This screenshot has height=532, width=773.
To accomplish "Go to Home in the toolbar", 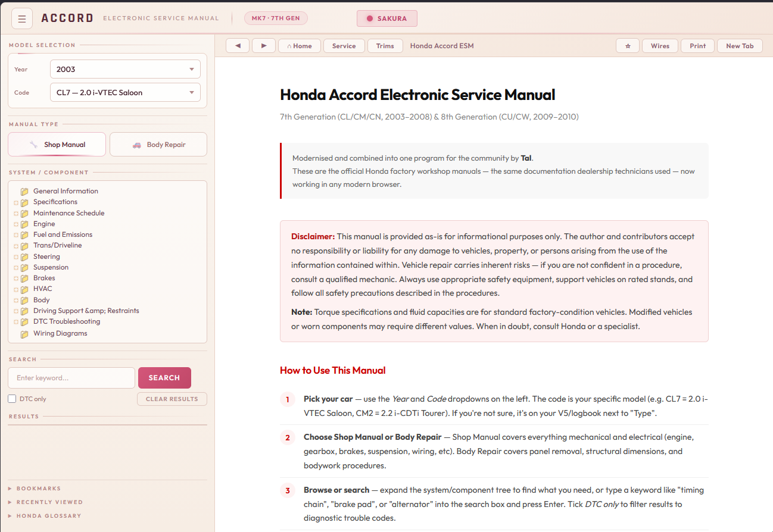I will (x=300, y=46).
